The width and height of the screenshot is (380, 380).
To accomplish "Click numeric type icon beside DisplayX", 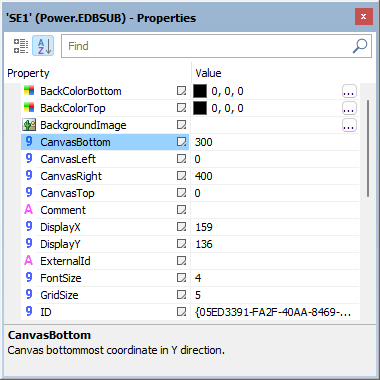I will 29,227.
